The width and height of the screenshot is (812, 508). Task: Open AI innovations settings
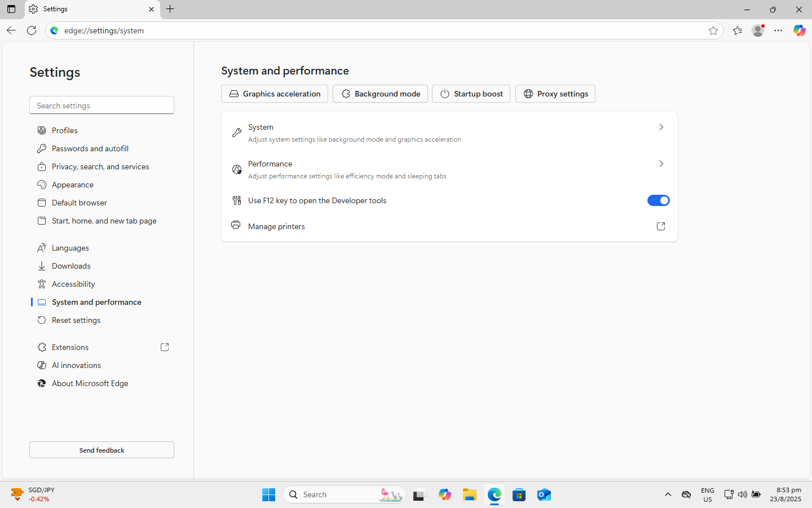click(101, 365)
